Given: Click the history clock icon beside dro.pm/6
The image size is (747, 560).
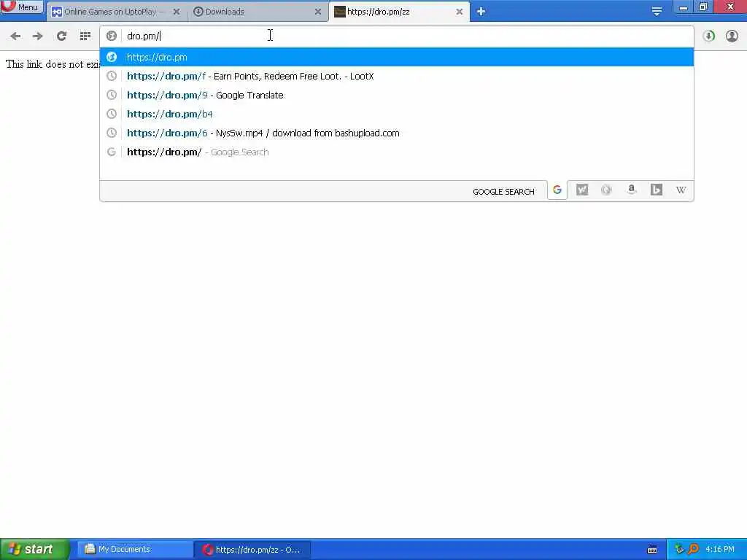Looking at the screenshot, I should 112,133.
